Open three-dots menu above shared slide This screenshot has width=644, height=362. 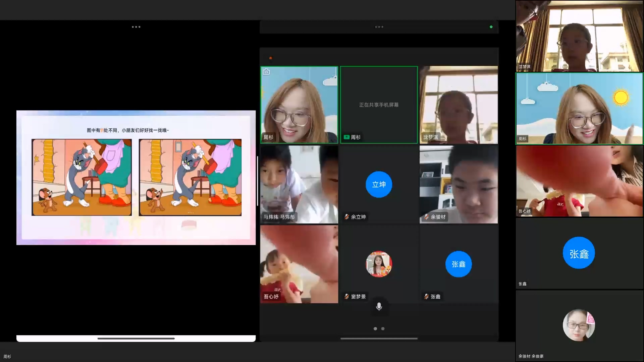[x=136, y=27]
